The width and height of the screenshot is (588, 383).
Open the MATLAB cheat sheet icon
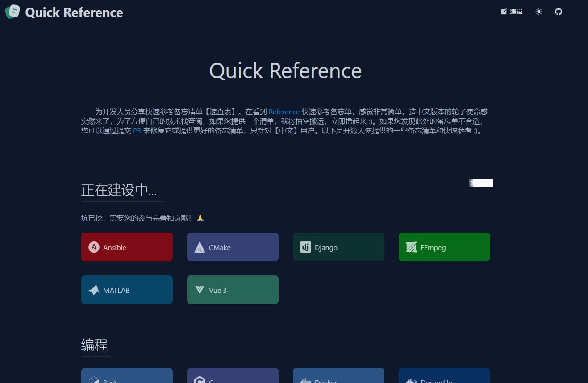(94, 290)
